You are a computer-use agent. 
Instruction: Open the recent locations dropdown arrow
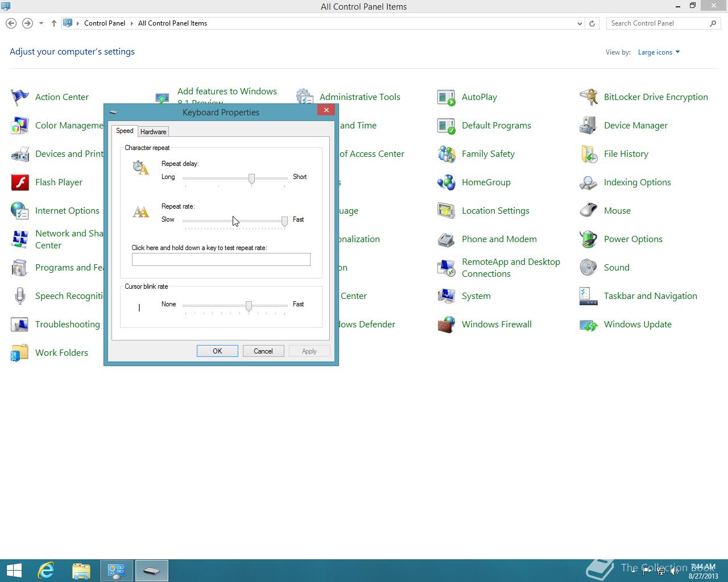pos(41,23)
